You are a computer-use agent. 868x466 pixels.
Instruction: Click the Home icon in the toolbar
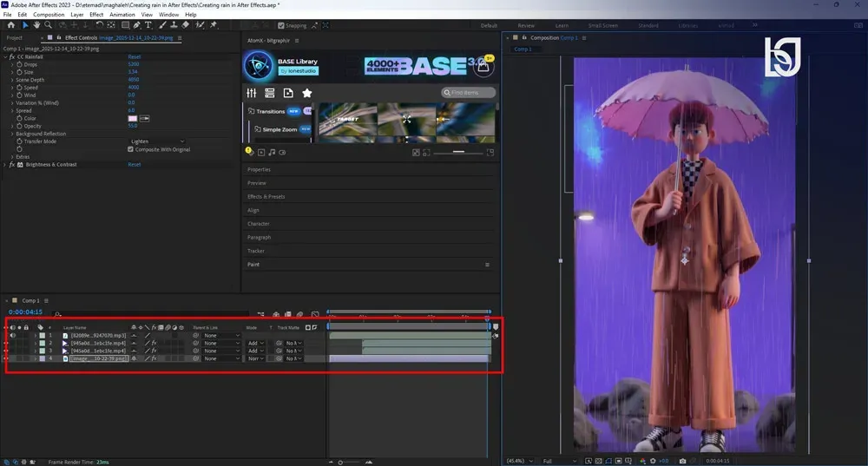[10, 25]
